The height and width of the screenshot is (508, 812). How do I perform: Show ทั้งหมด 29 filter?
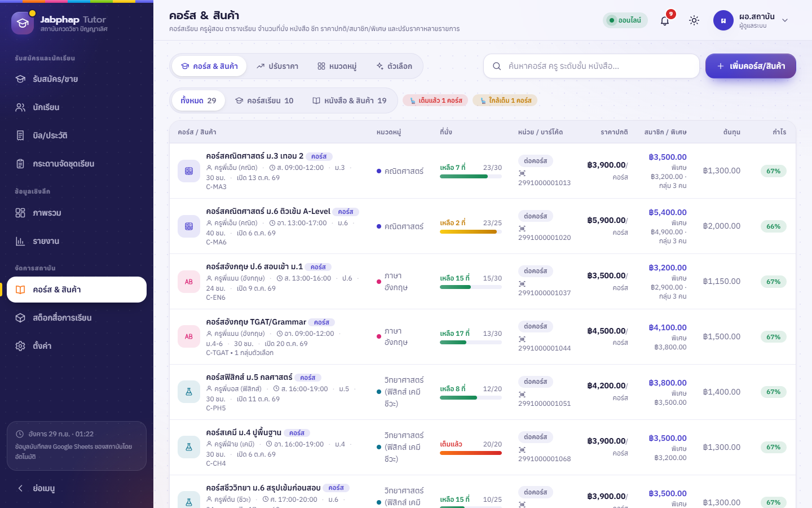[x=198, y=100]
